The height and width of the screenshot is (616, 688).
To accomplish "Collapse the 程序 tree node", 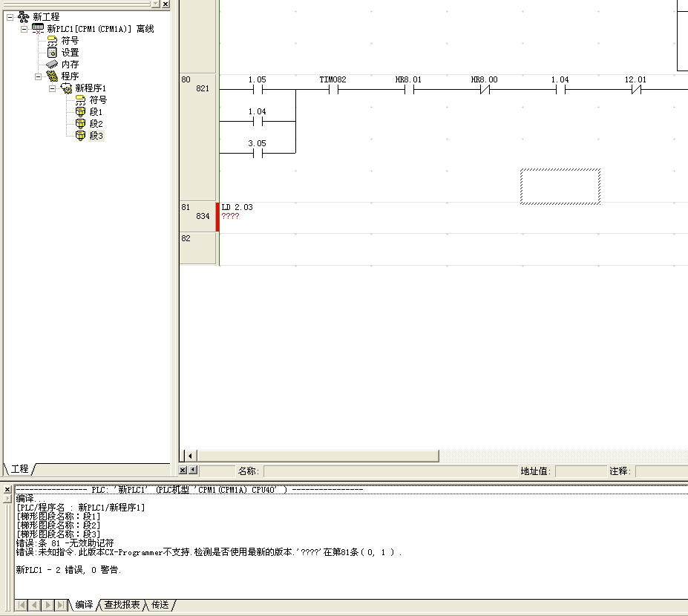I will pyautogui.click(x=38, y=76).
